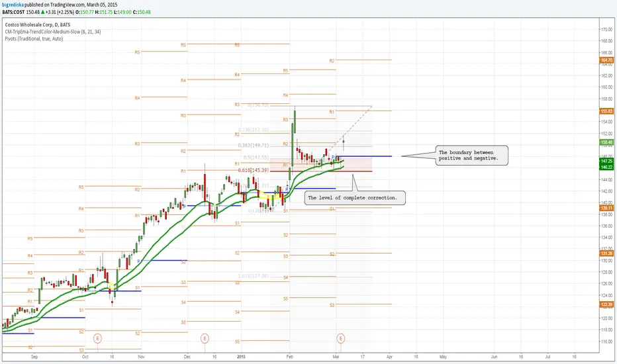The height and width of the screenshot is (364, 617).
Task: Click the 164.70 orange price label
Action: 606,60
